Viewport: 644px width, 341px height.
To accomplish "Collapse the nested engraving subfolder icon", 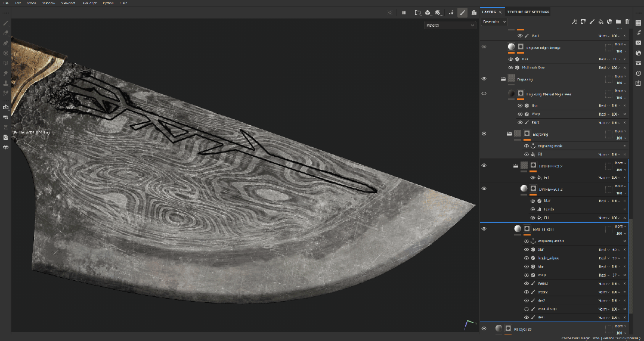I will (x=509, y=134).
